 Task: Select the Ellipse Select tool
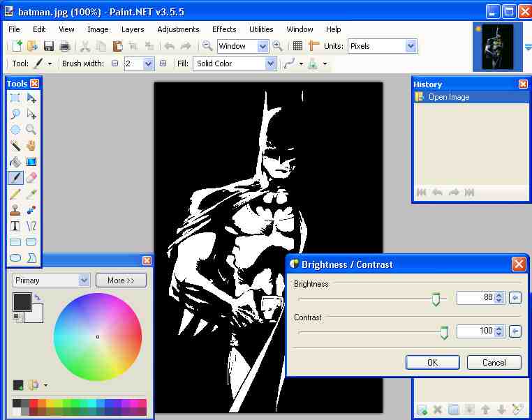(15, 130)
